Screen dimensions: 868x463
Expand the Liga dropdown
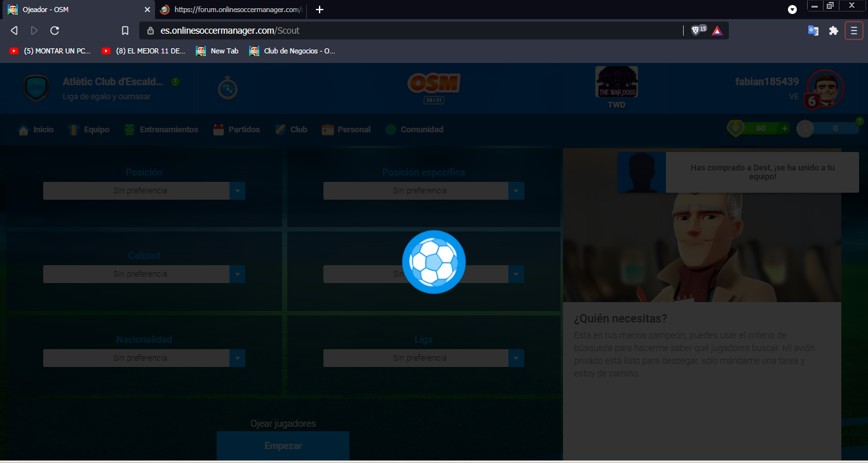pyautogui.click(x=424, y=358)
